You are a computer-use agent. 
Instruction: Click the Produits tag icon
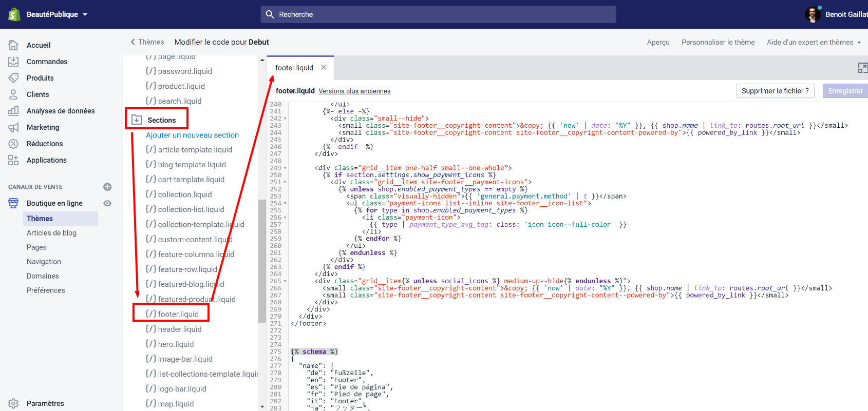click(x=13, y=78)
